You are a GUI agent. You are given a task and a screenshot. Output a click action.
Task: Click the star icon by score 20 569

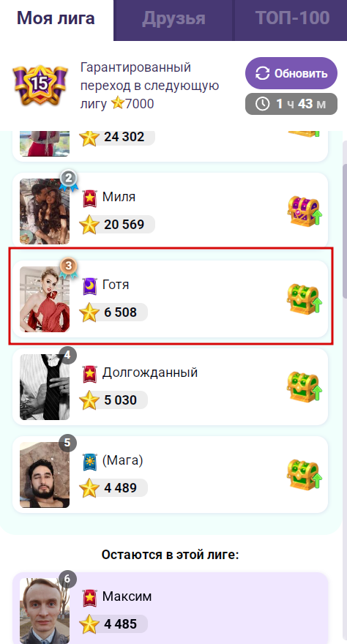[x=89, y=225]
